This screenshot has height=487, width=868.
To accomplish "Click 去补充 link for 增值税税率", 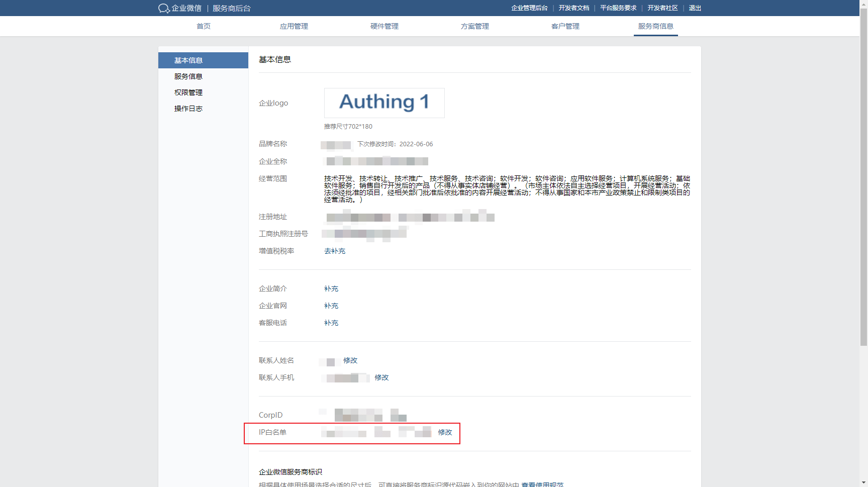I will pos(335,251).
